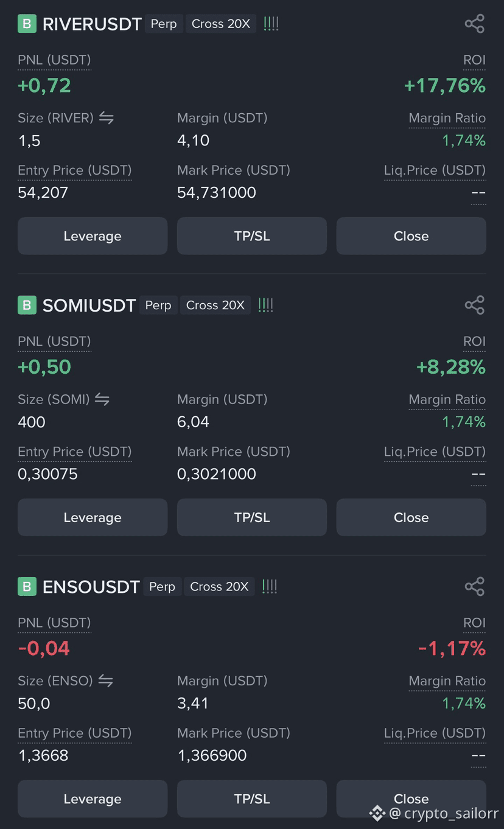Set TP/SL on the SOMIUSDT position
Screen dimensions: 504x829
tap(252, 517)
